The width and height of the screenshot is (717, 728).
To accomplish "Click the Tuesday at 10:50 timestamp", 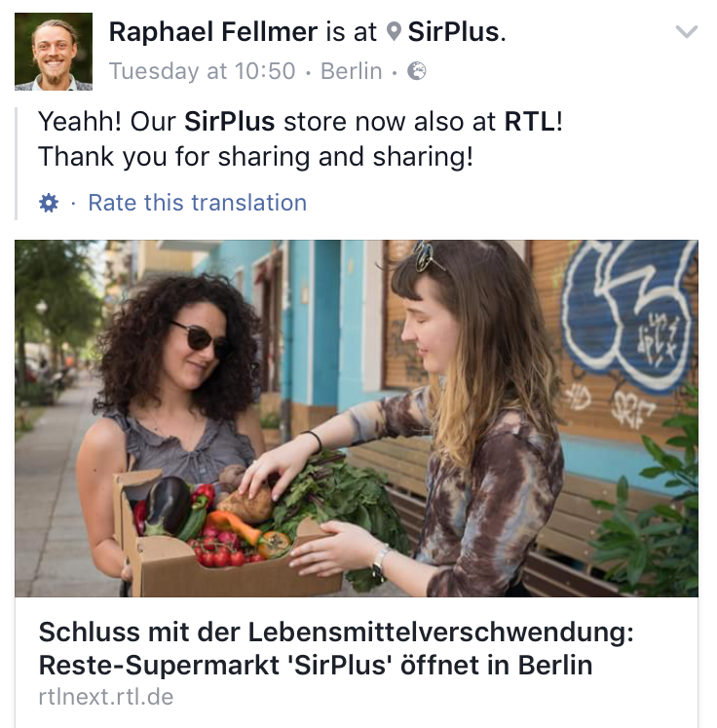I will point(202,71).
